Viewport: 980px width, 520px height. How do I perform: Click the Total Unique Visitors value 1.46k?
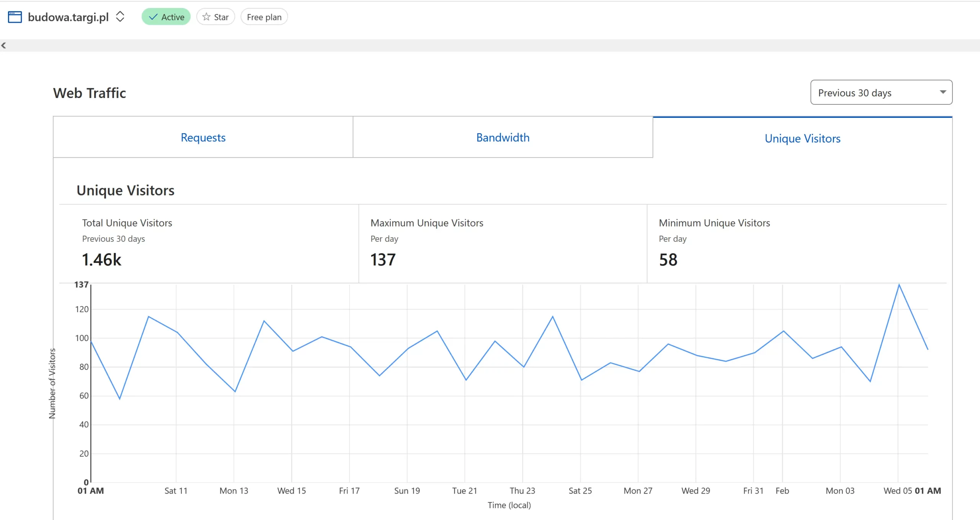coord(101,260)
